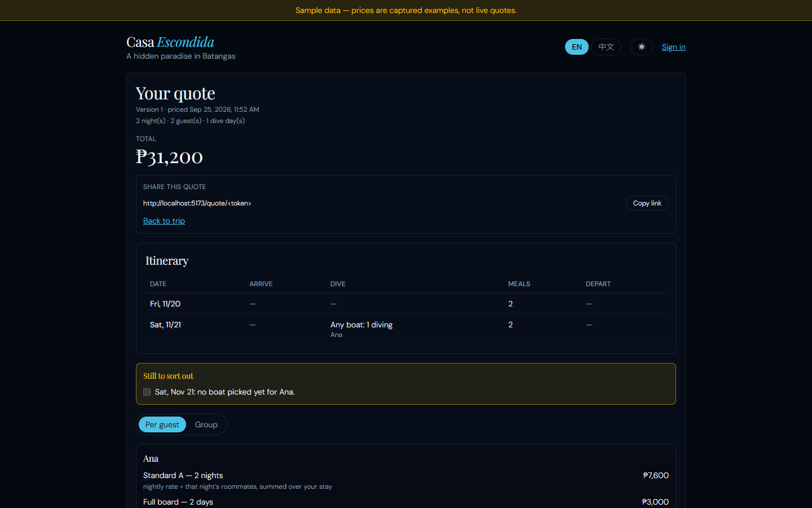Screen dimensions: 812x508
Task: Check the no boat picked item for Ana
Action: [x=147, y=392]
